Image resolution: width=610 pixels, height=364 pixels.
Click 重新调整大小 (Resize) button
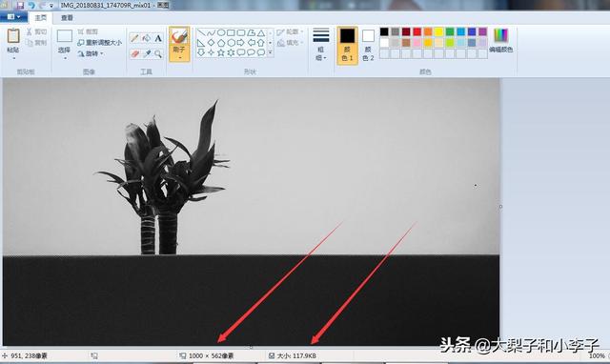99,42
